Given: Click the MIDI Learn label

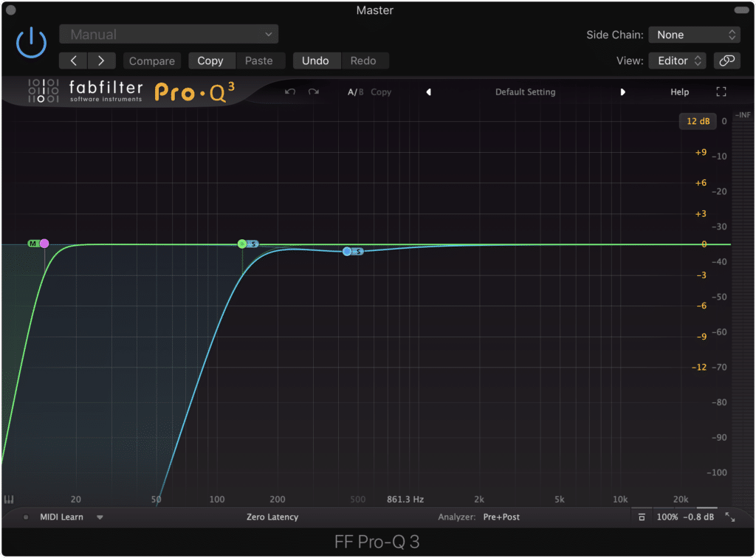Looking at the screenshot, I should click(62, 517).
